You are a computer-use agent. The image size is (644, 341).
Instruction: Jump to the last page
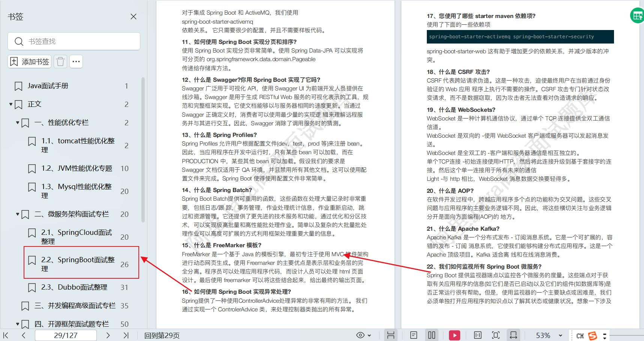(126, 335)
